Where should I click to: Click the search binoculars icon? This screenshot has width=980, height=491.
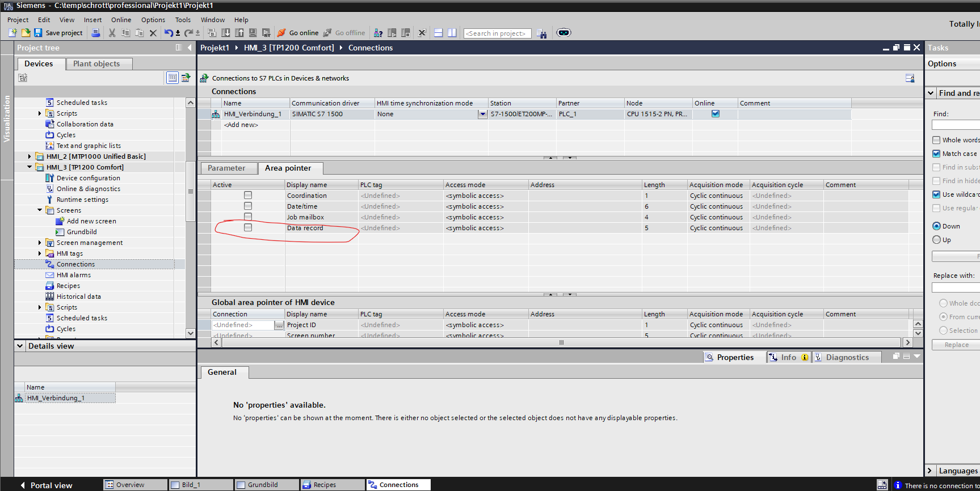pyautogui.click(x=542, y=33)
